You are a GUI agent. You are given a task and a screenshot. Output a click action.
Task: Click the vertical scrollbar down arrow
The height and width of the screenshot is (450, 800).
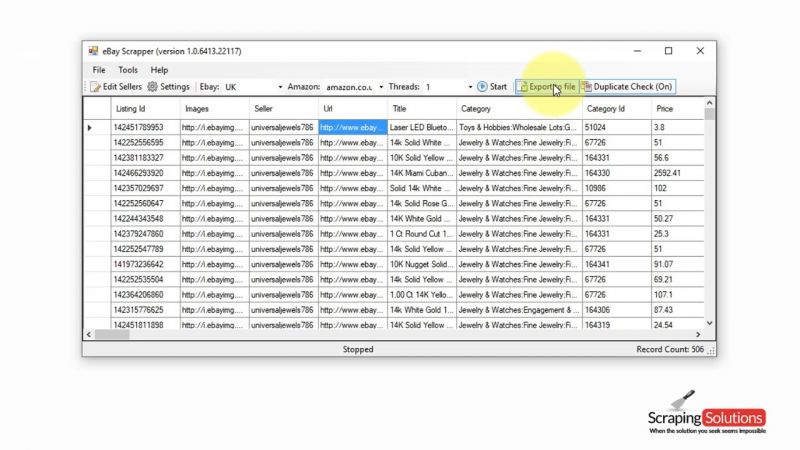click(709, 323)
